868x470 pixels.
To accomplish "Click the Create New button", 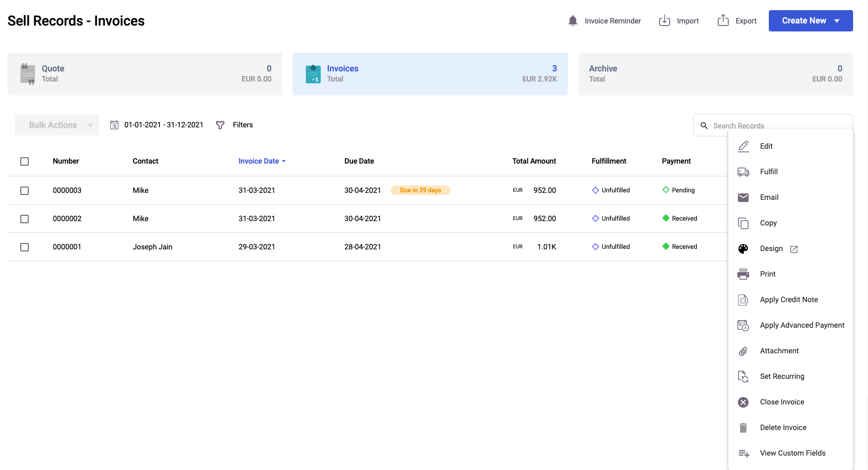I will [x=810, y=21].
